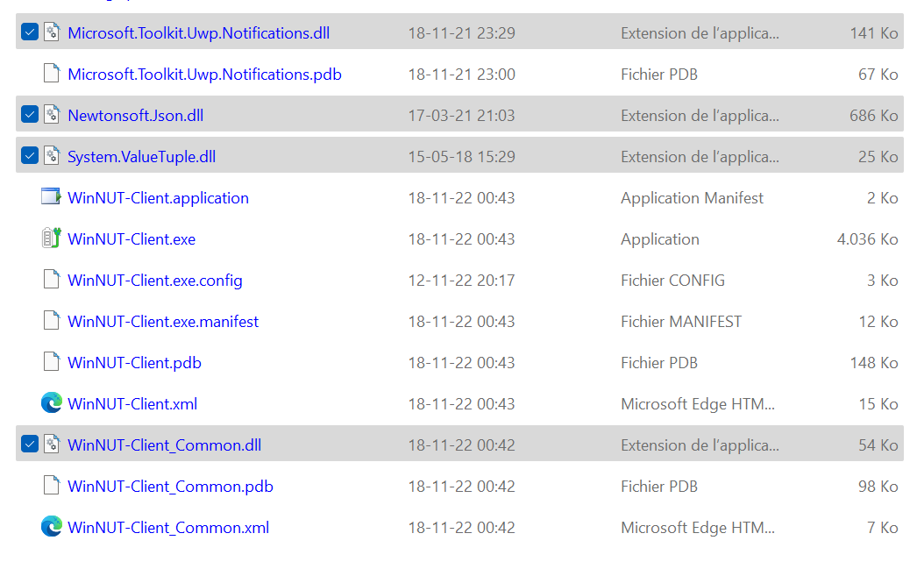
Task: Click the WinNUT-Client_Common.dll extension icon
Action: pyautogui.click(x=52, y=445)
